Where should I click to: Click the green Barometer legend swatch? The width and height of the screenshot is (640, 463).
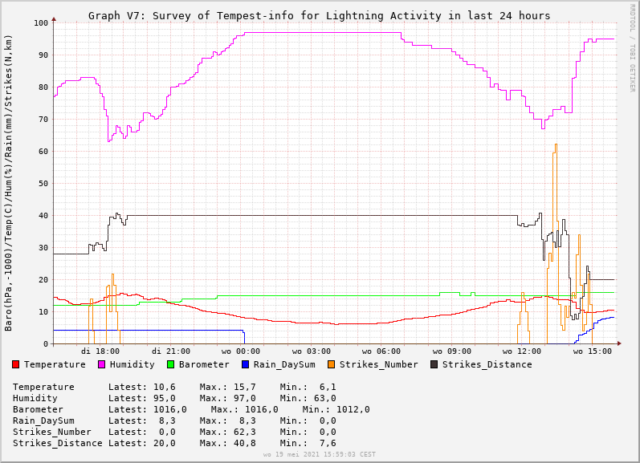coord(171,364)
